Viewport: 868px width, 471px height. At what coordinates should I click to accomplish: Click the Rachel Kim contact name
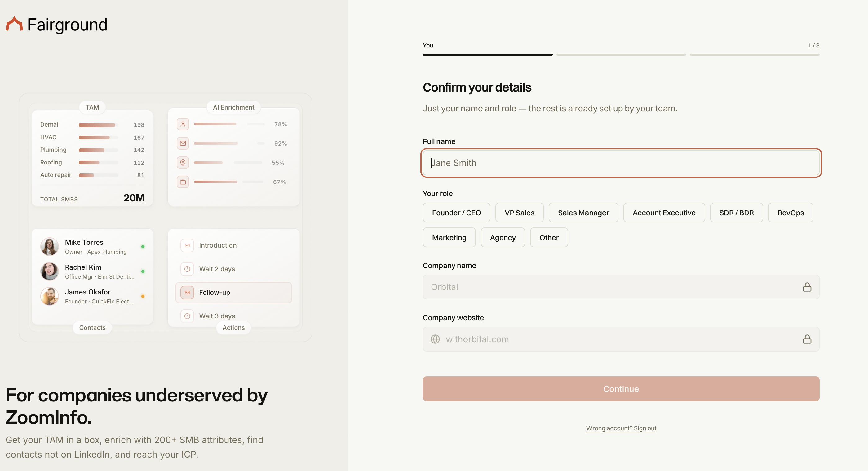tap(83, 267)
